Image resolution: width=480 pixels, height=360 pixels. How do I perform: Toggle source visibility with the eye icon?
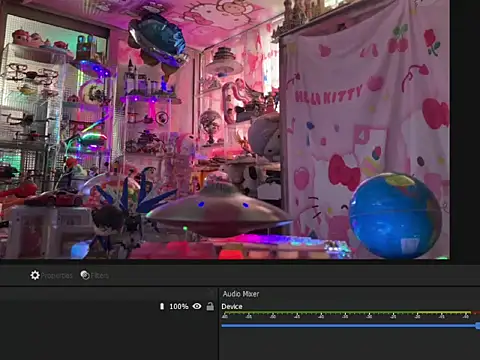click(x=197, y=306)
